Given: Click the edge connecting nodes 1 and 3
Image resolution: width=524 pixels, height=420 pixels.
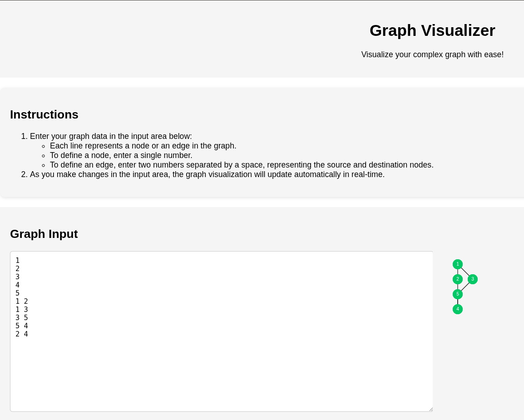Looking at the screenshot, I should (465, 272).
